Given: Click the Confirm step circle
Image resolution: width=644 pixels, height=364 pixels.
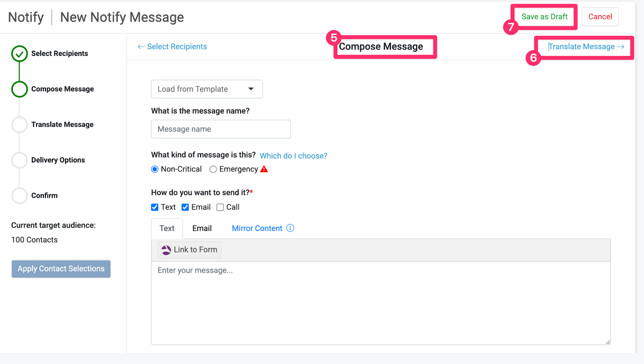Looking at the screenshot, I should [19, 195].
